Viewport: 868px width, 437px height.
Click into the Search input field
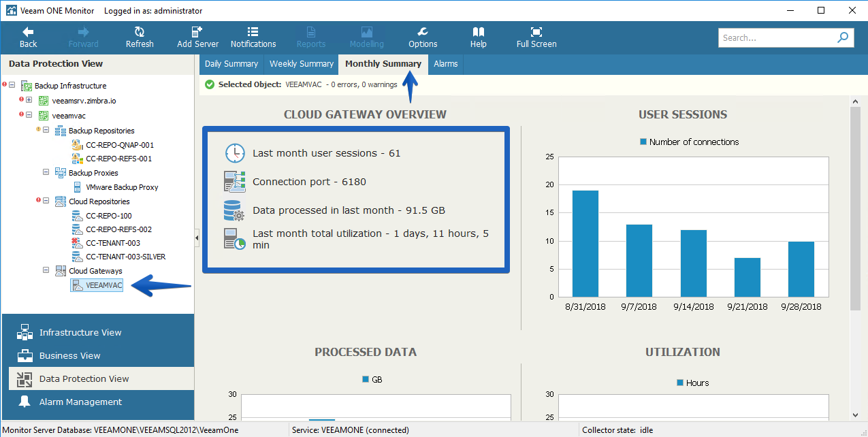(x=776, y=37)
